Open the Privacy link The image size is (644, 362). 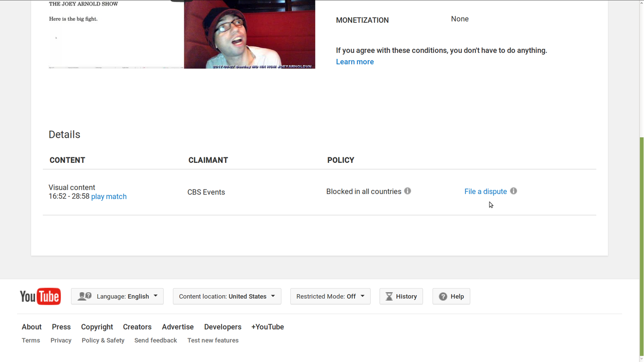point(61,340)
